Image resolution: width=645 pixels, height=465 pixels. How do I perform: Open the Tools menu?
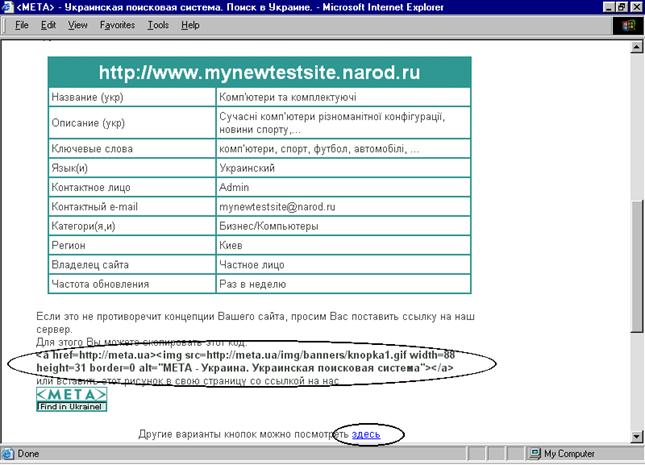tap(158, 25)
